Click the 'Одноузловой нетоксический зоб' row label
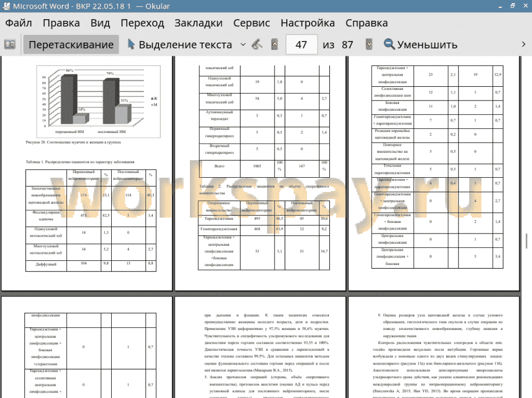This screenshot has width=532, height=398. pos(46,232)
